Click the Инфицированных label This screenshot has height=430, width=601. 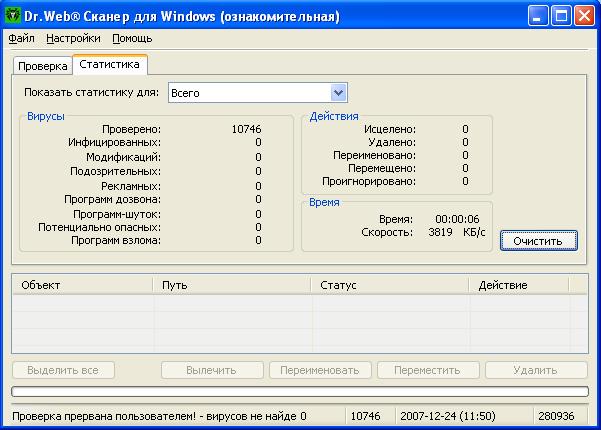(115, 143)
